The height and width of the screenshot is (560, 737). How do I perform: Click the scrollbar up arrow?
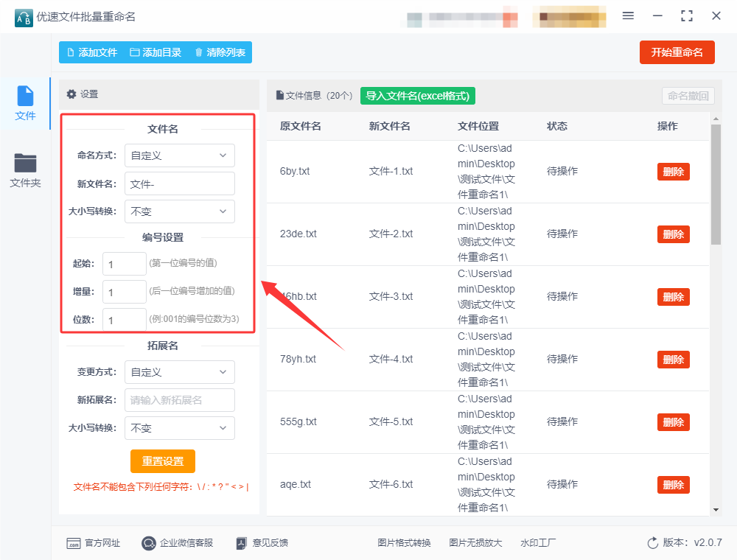pos(716,119)
